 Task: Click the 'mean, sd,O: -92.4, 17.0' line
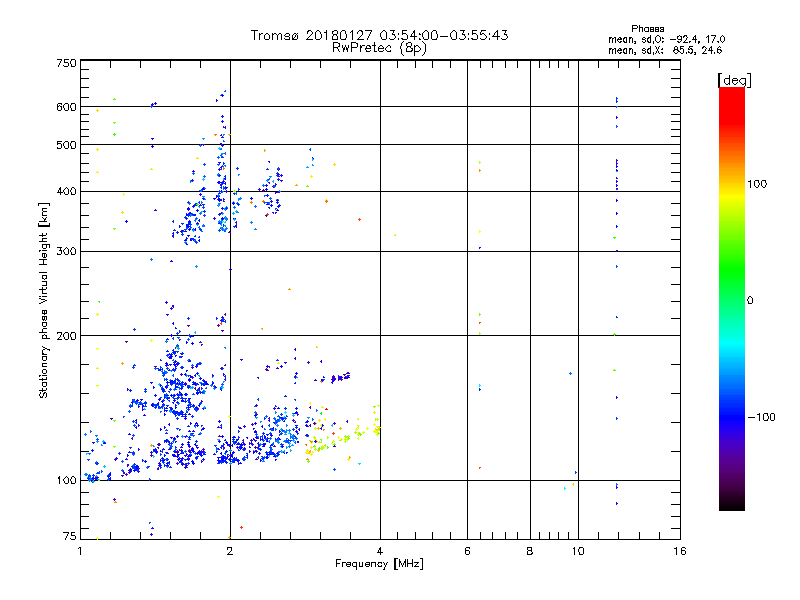click(666, 39)
